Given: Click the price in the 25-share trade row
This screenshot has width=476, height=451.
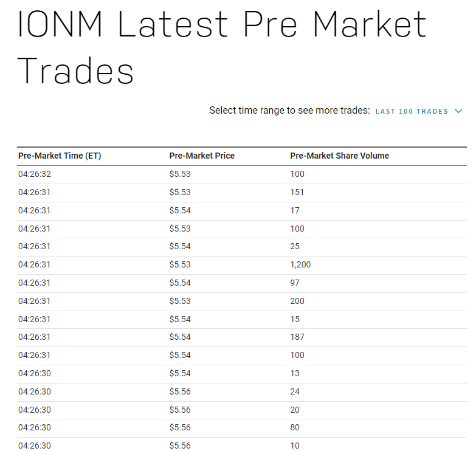Looking at the screenshot, I should [180, 247].
